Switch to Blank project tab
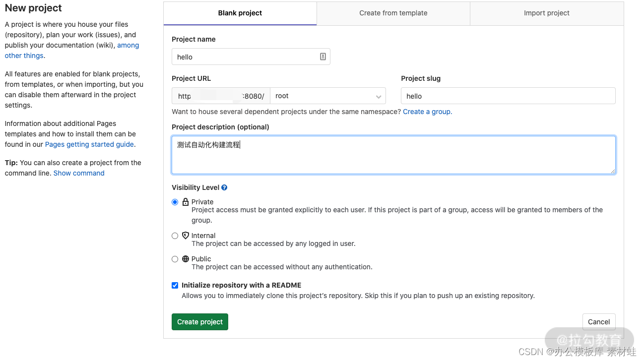 pyautogui.click(x=240, y=13)
